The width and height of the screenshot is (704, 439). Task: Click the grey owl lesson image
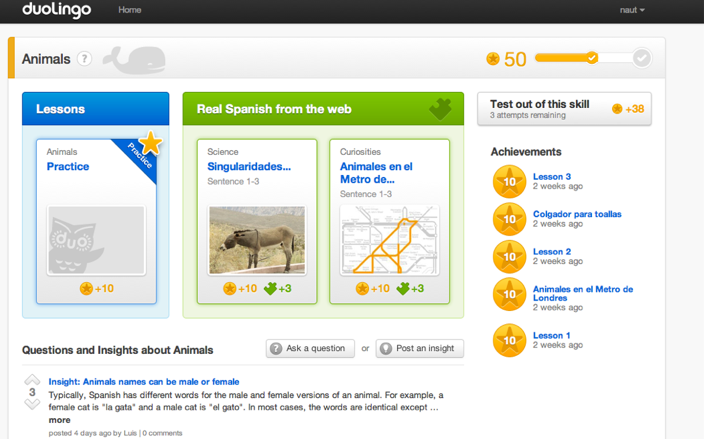click(x=96, y=241)
